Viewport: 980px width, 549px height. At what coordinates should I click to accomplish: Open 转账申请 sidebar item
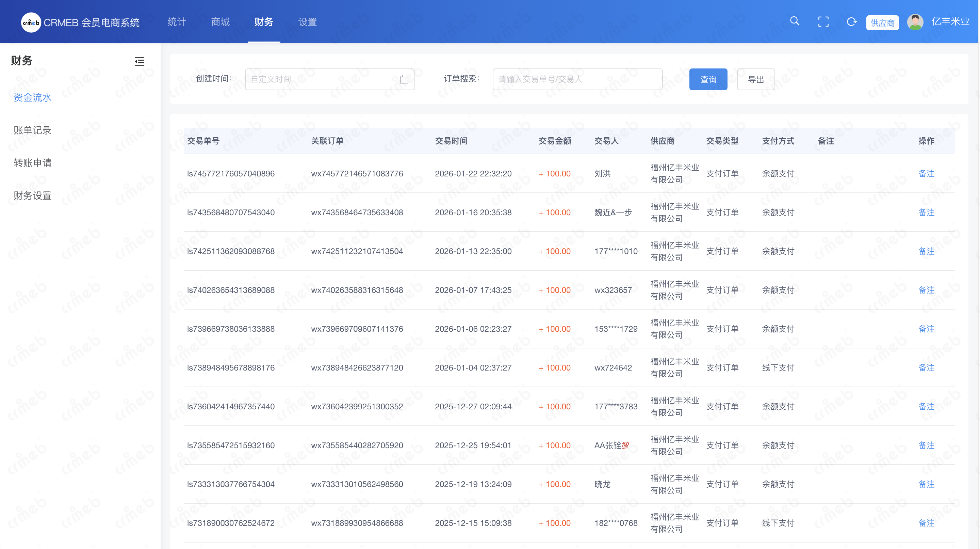point(32,163)
